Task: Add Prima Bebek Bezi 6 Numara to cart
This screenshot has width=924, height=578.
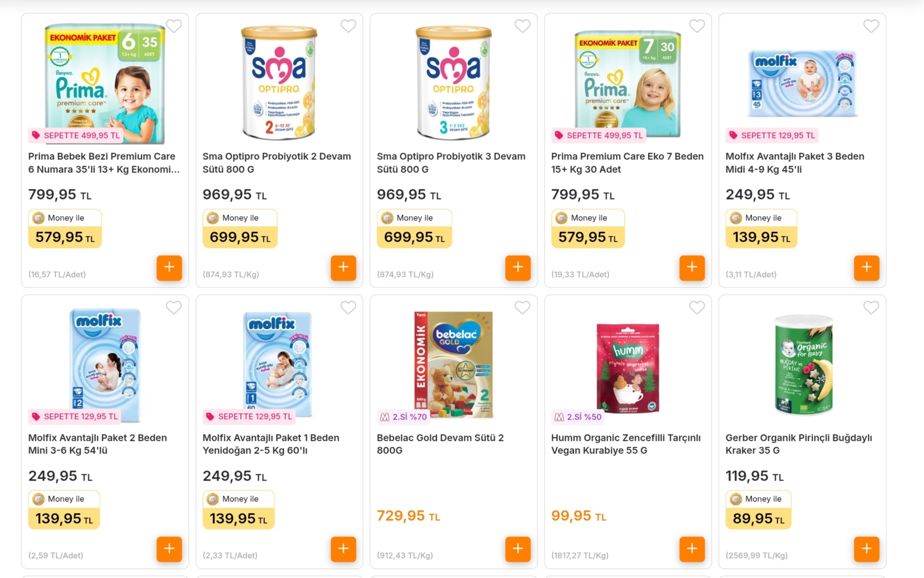Action: (169, 267)
